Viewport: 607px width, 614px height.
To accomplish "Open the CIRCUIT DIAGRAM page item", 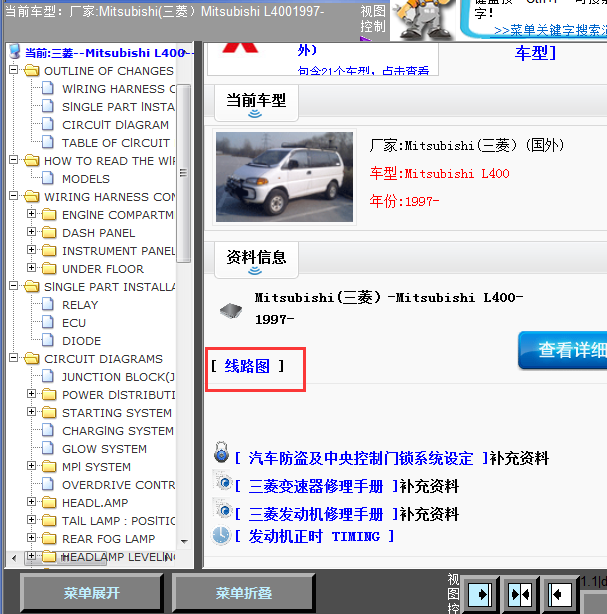I will [116, 125].
